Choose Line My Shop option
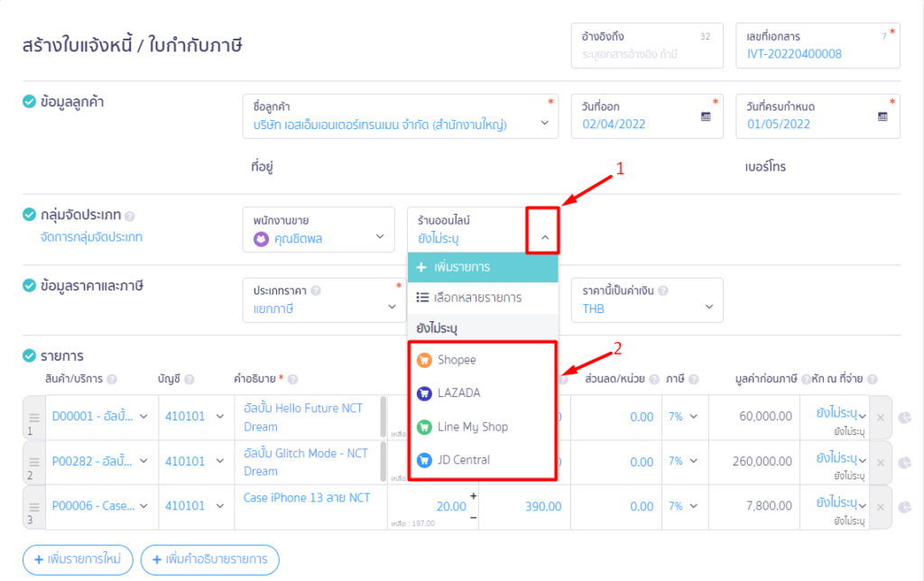 [472, 427]
